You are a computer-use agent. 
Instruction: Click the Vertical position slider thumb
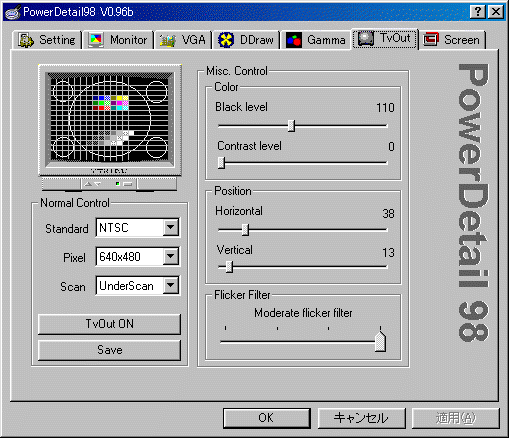[x=229, y=267]
